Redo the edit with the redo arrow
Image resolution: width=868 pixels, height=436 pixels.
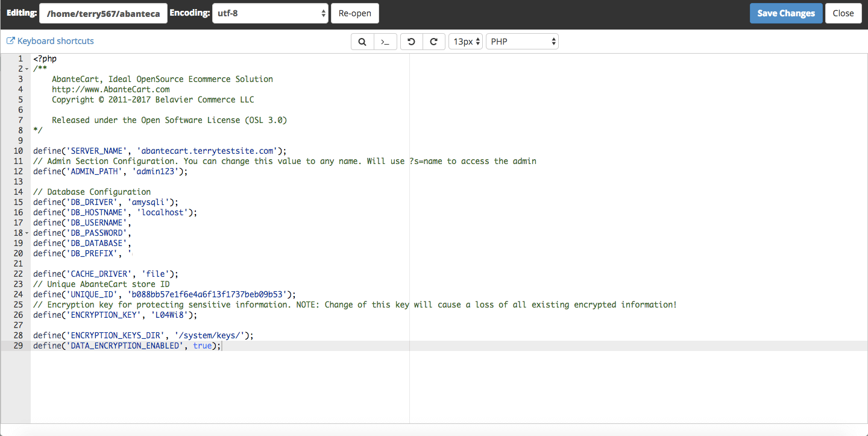tap(433, 42)
